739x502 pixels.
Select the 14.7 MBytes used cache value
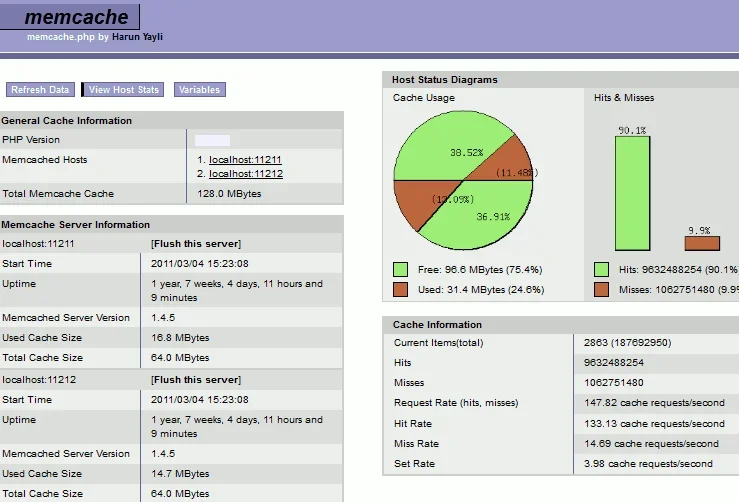coord(180,474)
